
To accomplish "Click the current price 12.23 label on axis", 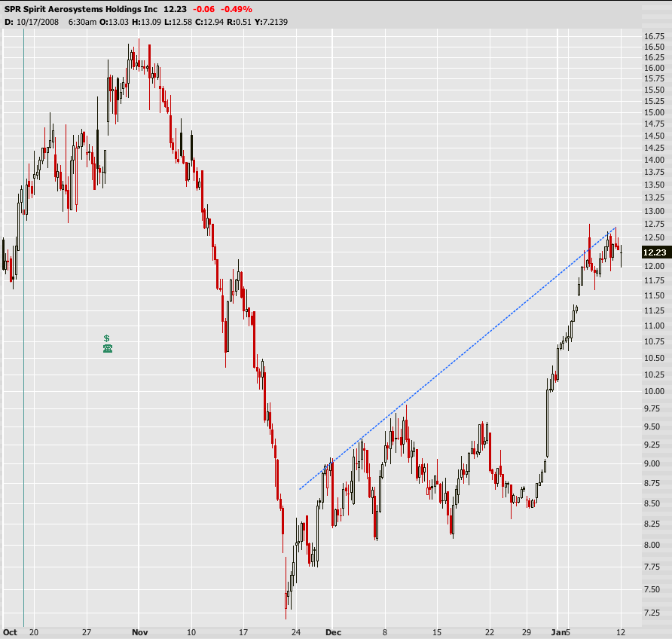I will (x=653, y=254).
